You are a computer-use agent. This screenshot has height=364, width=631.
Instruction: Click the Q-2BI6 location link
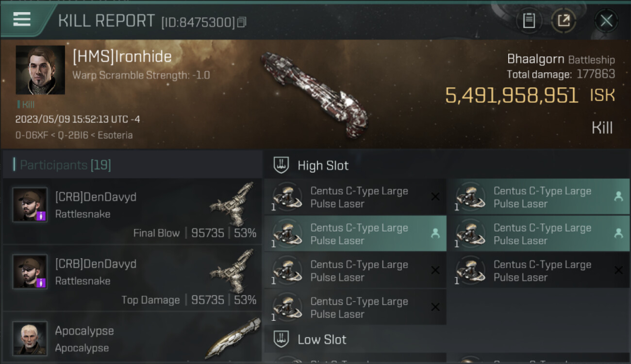click(73, 135)
